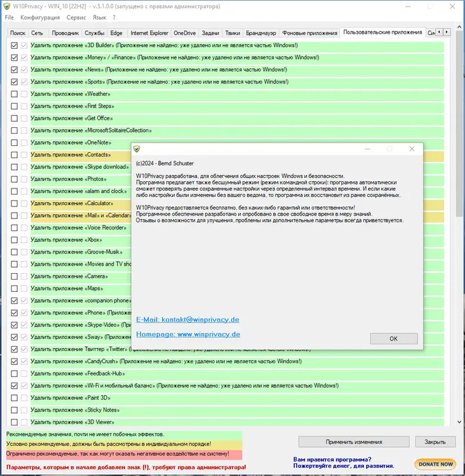This screenshot has width=465, height=476.
Task: Select the «Weather» app row text
Action: [70, 94]
